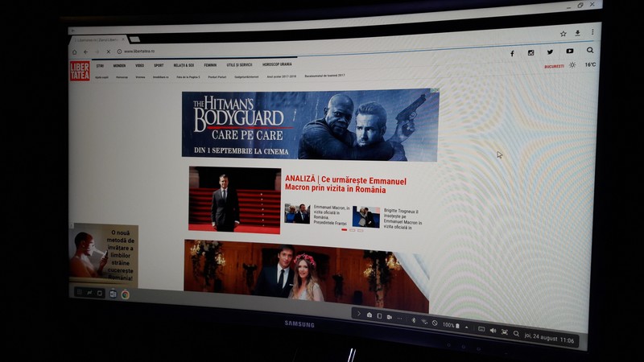644x362 pixels.
Task: Click the first red carousel dot
Action: tap(344, 230)
